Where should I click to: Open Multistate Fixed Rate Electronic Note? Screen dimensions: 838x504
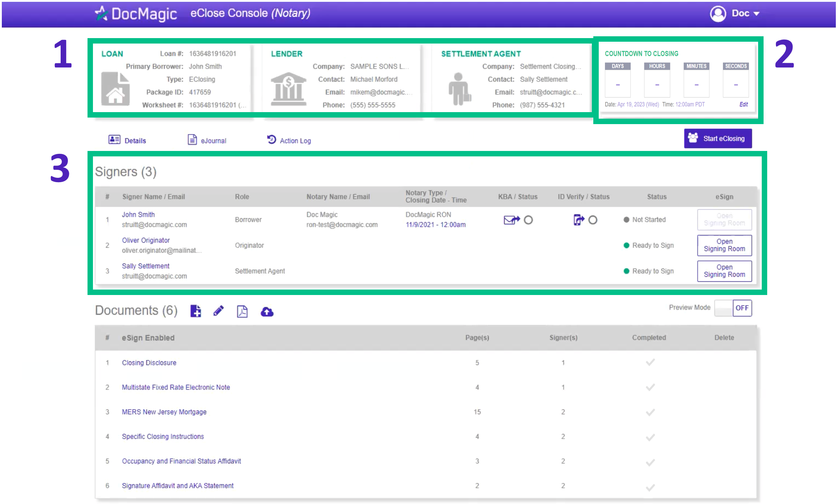click(176, 388)
